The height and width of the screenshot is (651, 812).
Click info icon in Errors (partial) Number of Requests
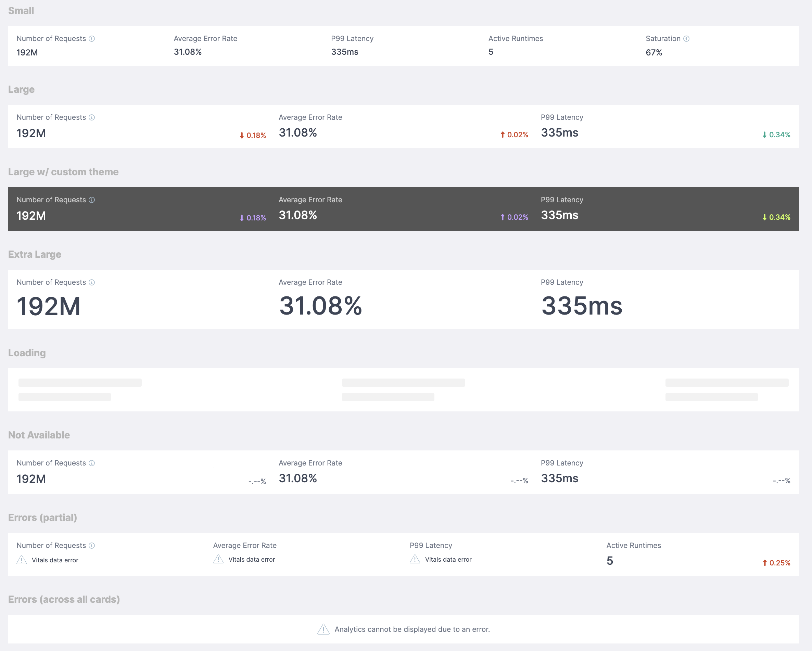coord(91,546)
